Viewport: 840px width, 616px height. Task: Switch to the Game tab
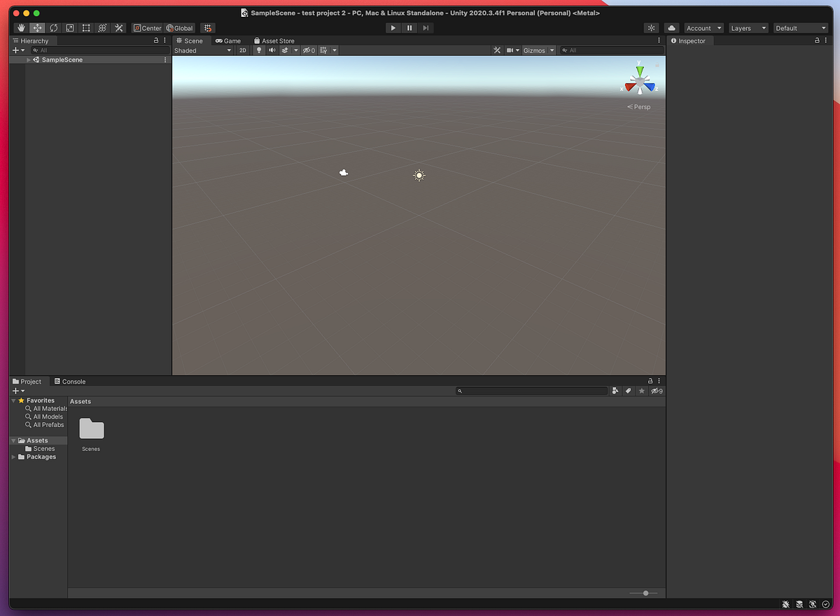click(228, 41)
